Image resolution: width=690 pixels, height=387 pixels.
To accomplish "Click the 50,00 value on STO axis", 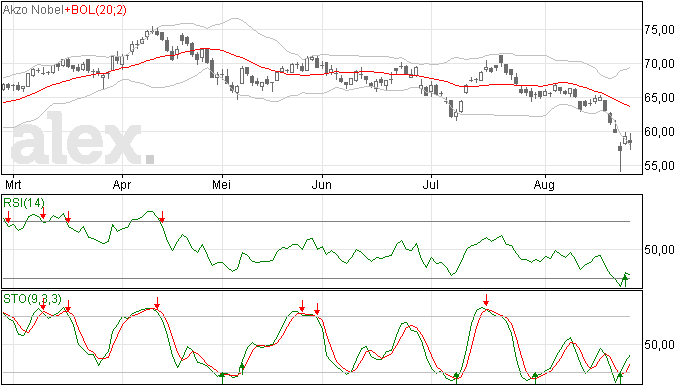I will (659, 345).
